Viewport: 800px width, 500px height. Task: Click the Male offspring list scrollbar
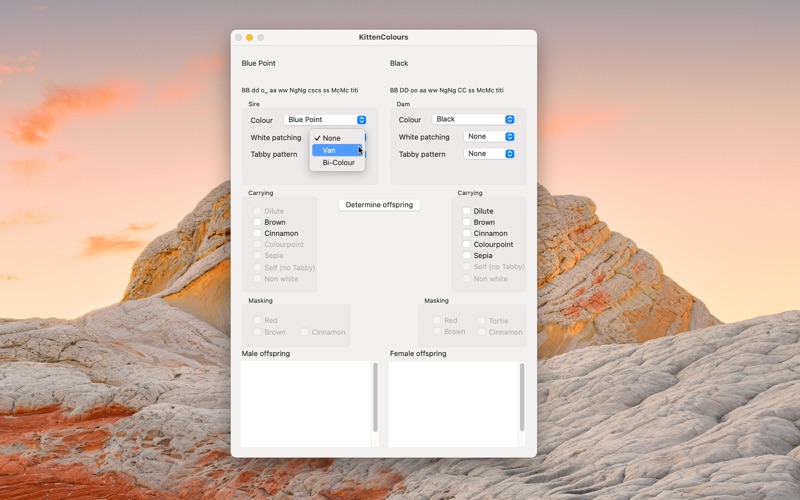[x=376, y=397]
